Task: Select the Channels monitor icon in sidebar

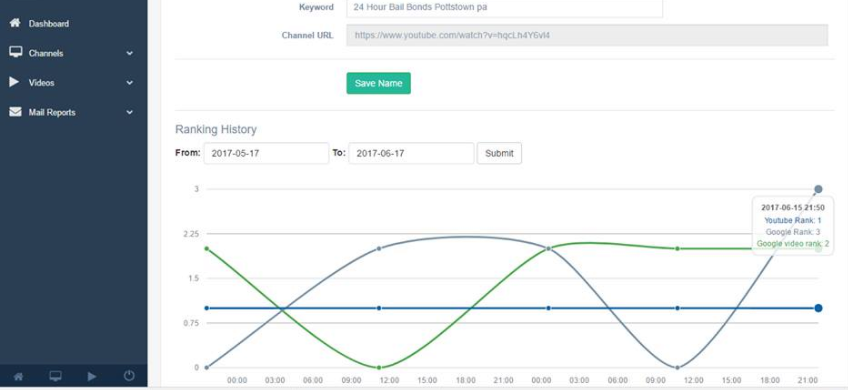Action: (16, 52)
